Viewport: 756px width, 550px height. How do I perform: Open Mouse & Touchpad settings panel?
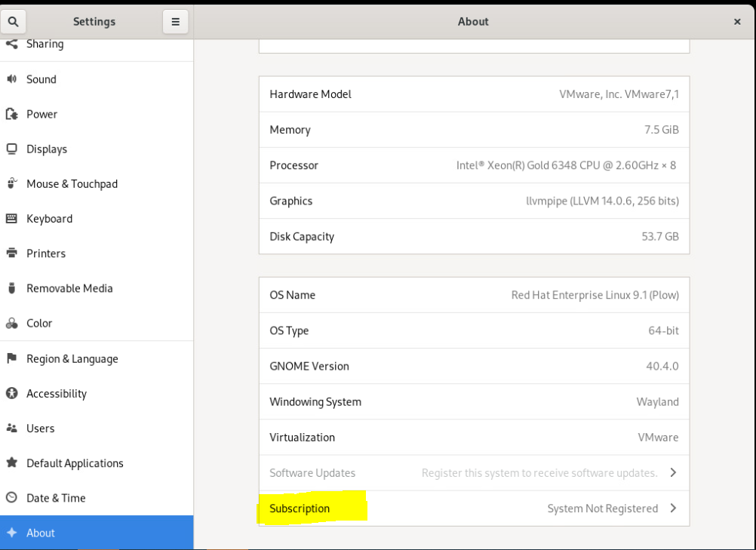click(72, 184)
